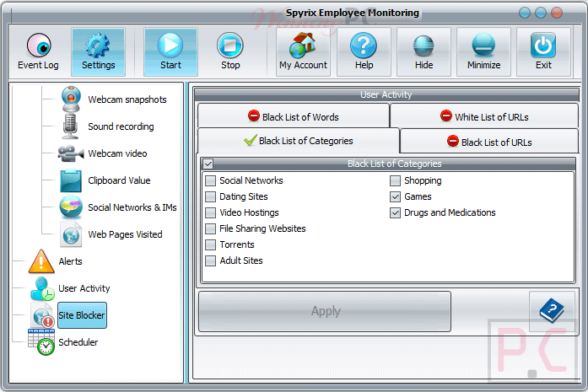
Task: Select the Webcam snapshots icon
Action: click(x=71, y=99)
